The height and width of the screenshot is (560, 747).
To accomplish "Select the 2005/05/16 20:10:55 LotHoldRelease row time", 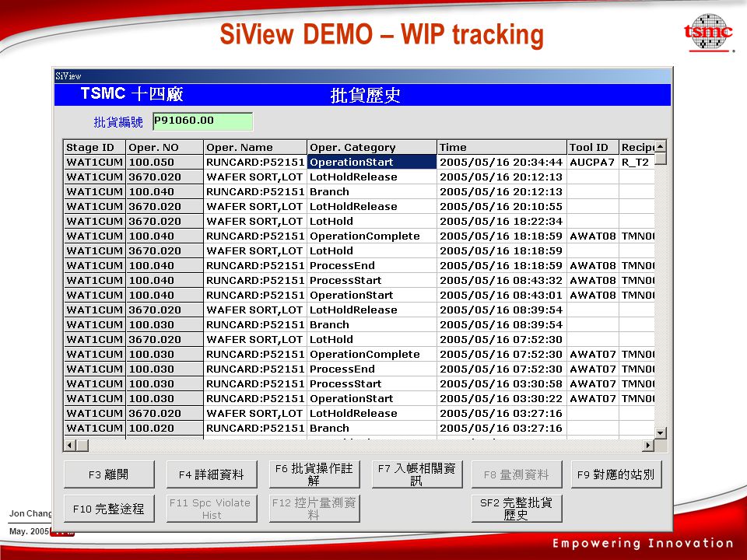I will [502, 206].
